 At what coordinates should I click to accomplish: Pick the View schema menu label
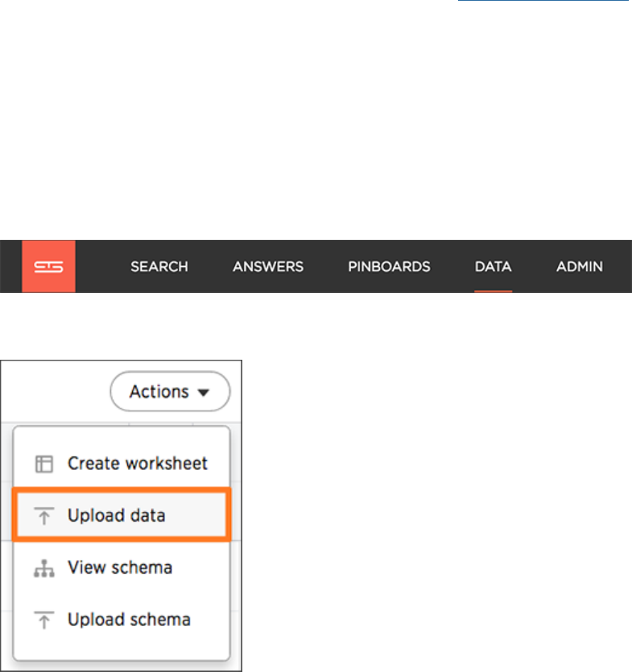(x=120, y=568)
